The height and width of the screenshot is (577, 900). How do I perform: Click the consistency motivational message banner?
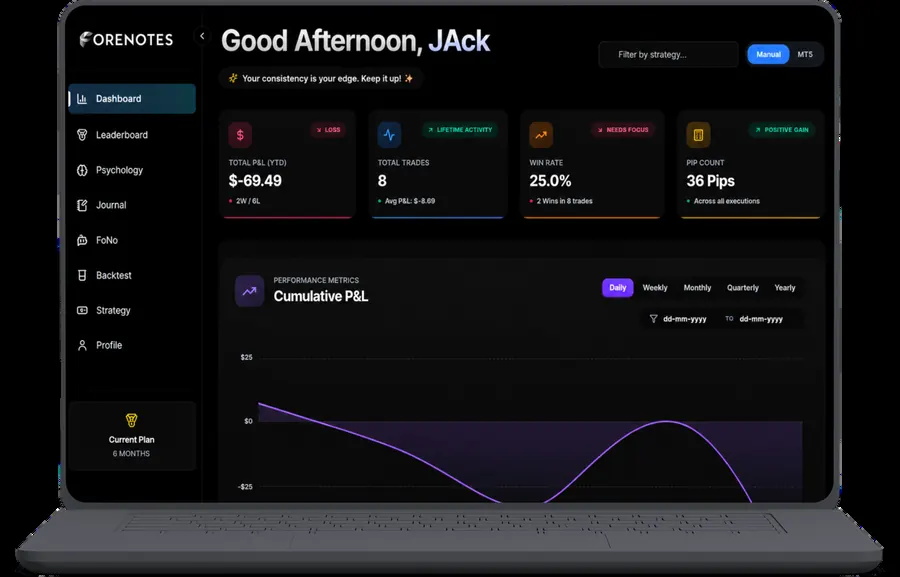(321, 79)
